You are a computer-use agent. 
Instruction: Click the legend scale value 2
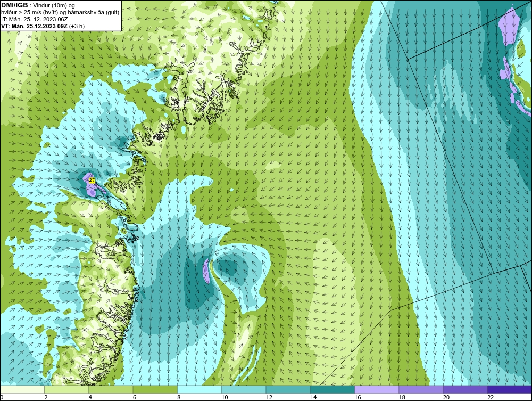coord(46,398)
